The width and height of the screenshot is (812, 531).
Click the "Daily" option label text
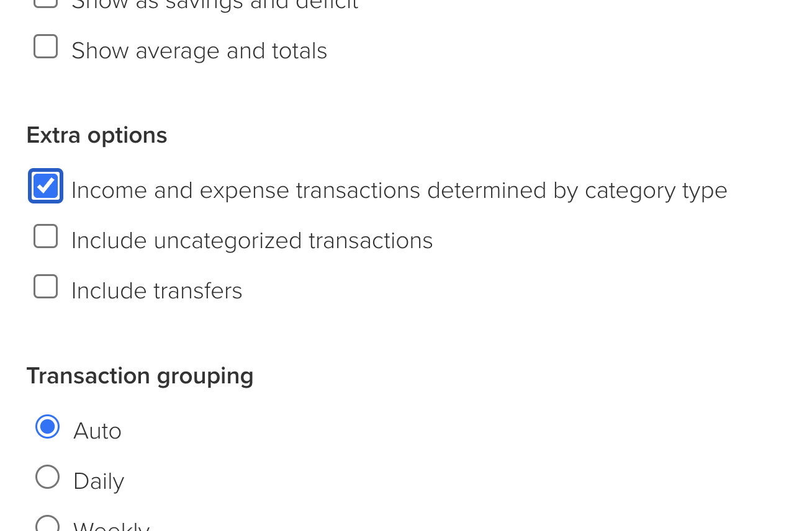99,481
